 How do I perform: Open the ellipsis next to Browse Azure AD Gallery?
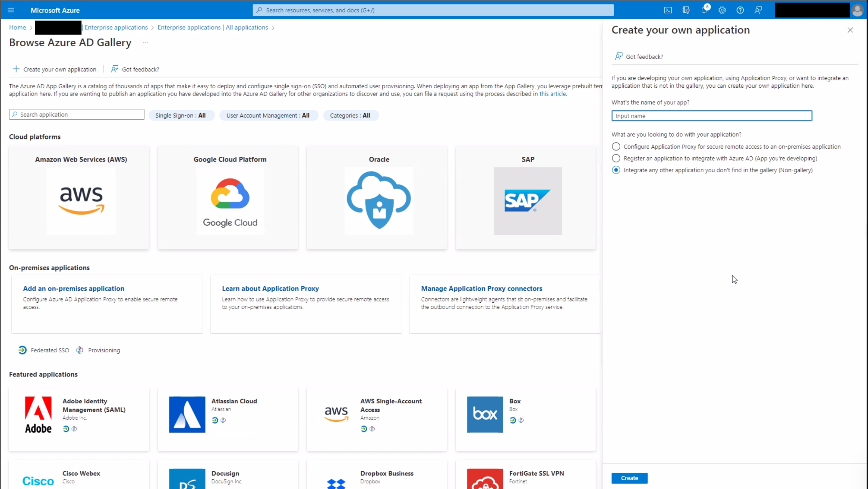[x=146, y=43]
